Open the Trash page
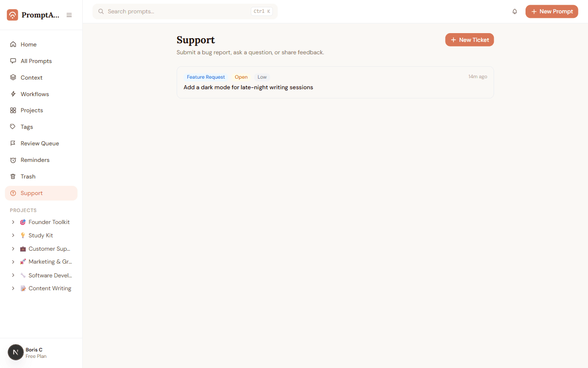The image size is (588, 368). coord(41,177)
